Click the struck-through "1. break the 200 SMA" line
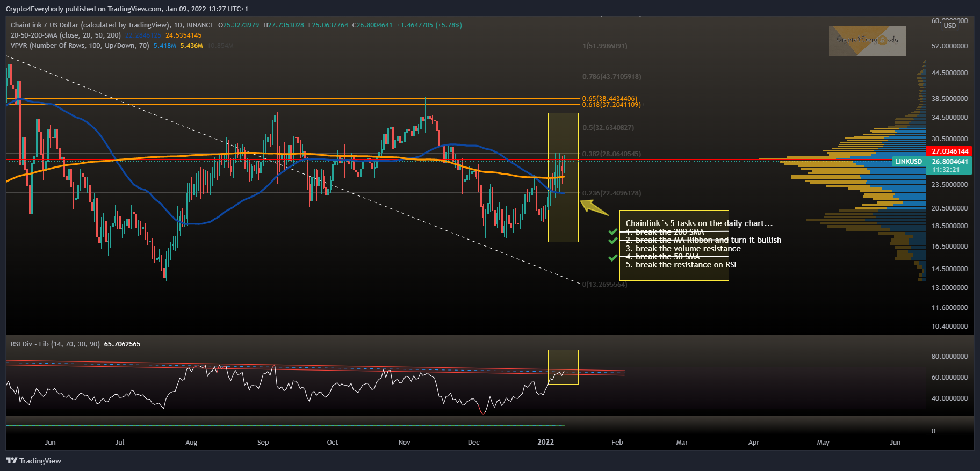 tap(665, 232)
